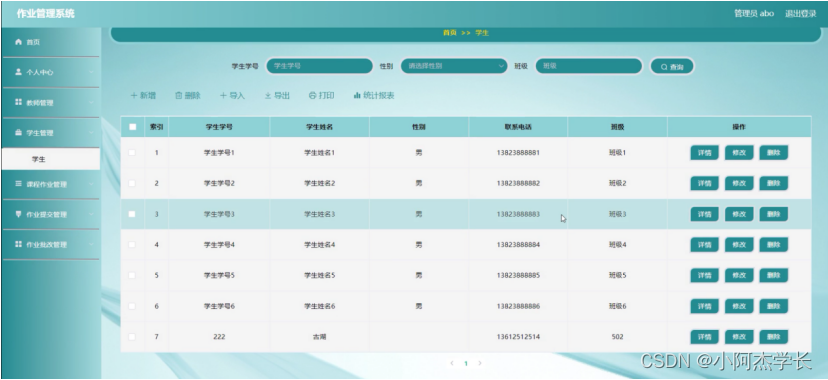Check the box for row 学生学号4
This screenshot has height=380, width=828.
tap(132, 244)
